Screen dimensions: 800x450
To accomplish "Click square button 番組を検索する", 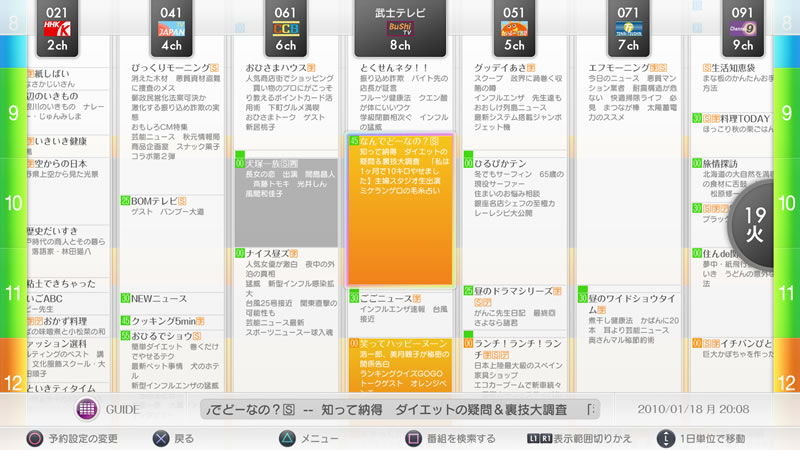I will [414, 437].
